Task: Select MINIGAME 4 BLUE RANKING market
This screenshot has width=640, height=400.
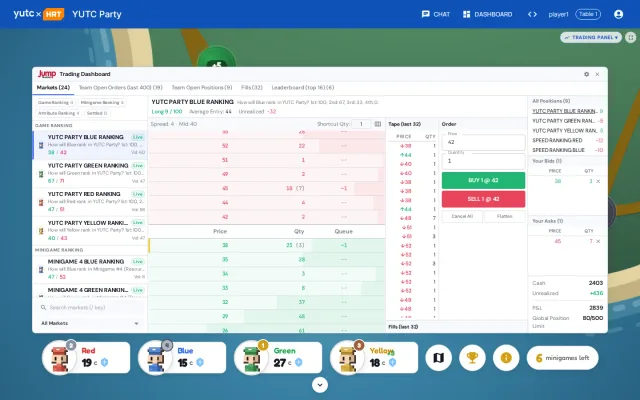Action: click(x=90, y=270)
